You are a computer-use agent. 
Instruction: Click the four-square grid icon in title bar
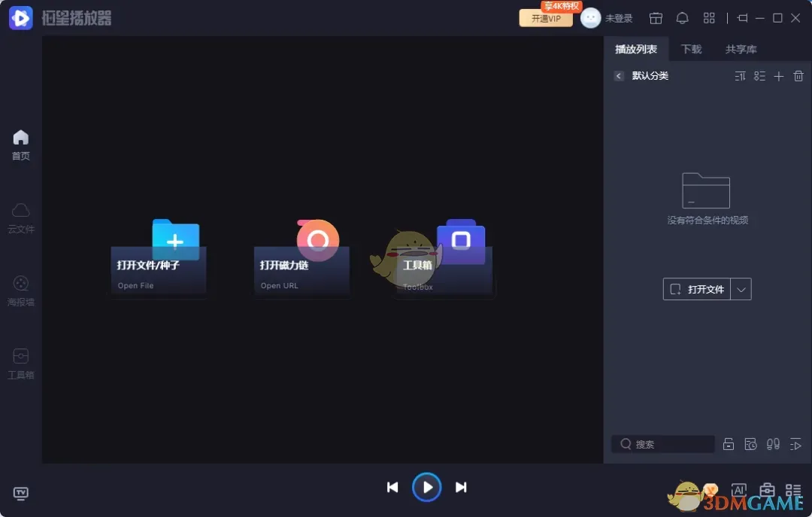click(x=709, y=18)
